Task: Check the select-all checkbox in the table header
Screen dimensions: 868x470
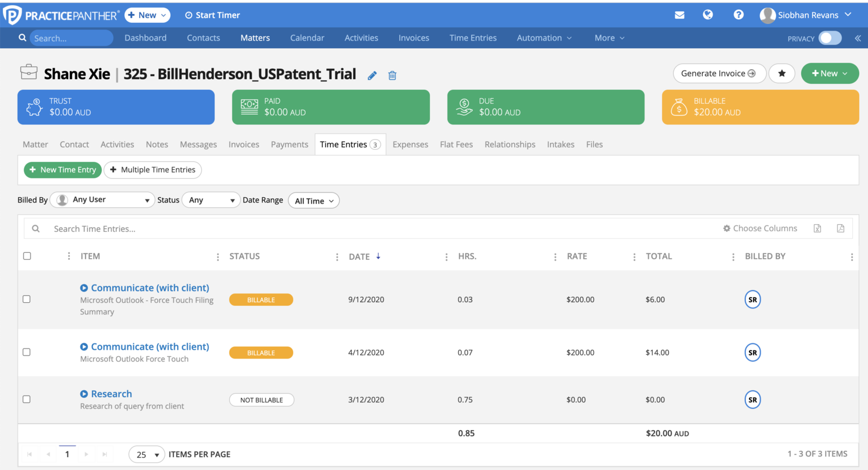Action: tap(26, 256)
